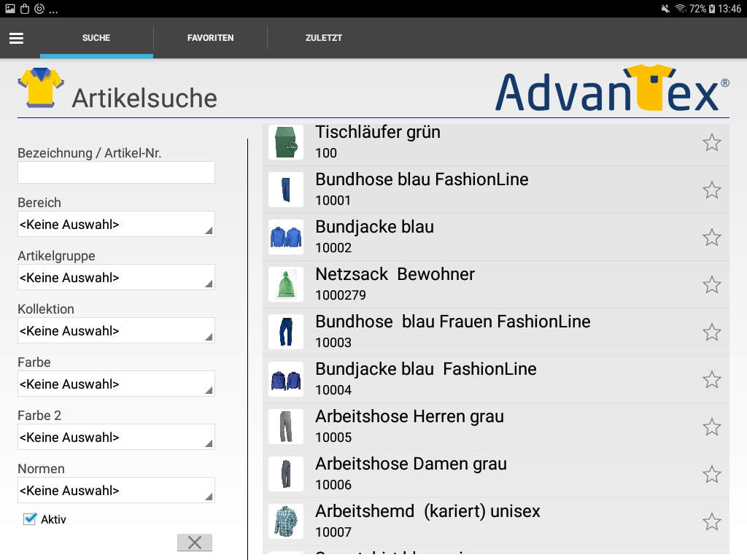
Task: Click the AdvanTex logo
Action: click(x=612, y=88)
